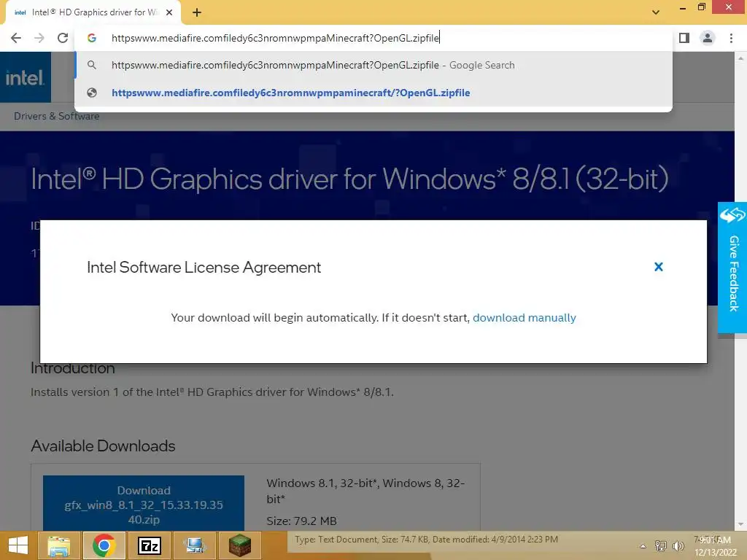Click inside the address bar text
This screenshot has height=560, width=747.
275,38
